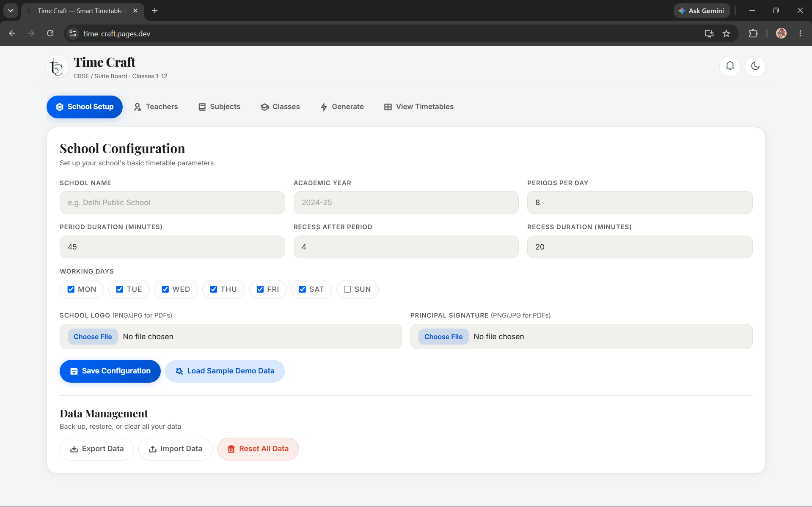The width and height of the screenshot is (812, 507).
Task: Switch to the Teachers tab
Action: click(156, 107)
